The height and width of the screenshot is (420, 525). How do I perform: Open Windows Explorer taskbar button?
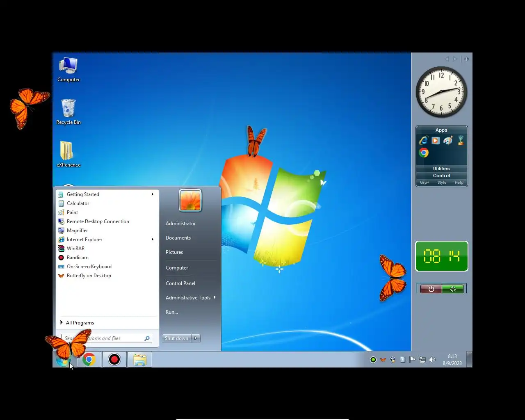coord(140,360)
